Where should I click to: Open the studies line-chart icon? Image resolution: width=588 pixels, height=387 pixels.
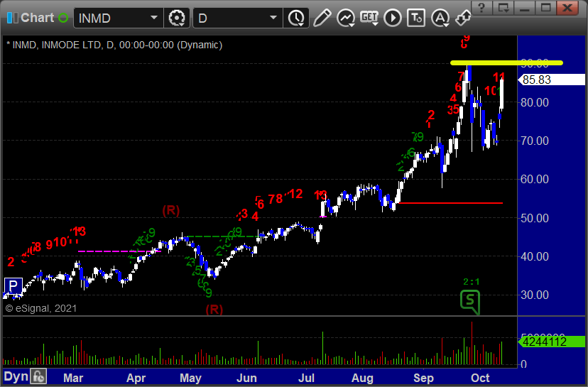[345, 18]
